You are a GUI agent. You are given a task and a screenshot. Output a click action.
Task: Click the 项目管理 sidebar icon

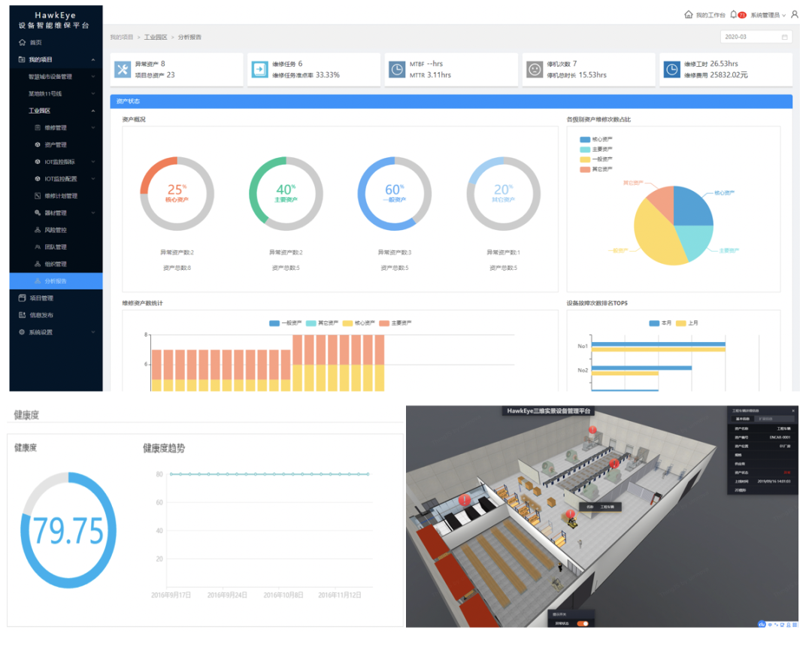pyautogui.click(x=22, y=298)
